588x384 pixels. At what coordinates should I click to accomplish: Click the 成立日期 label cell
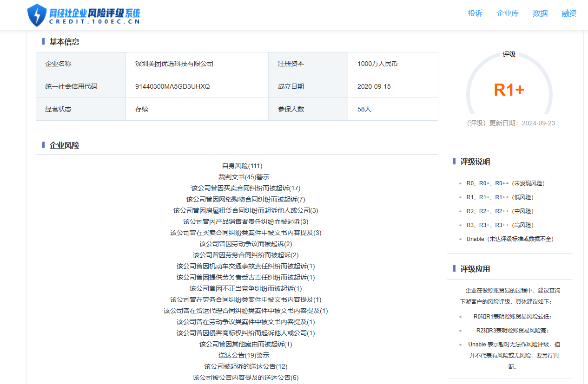(308, 86)
